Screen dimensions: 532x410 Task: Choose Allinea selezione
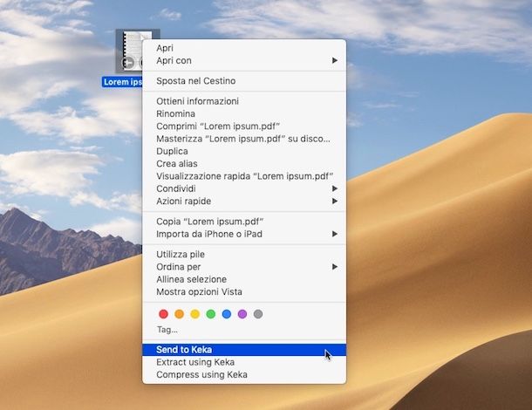pyautogui.click(x=244, y=279)
